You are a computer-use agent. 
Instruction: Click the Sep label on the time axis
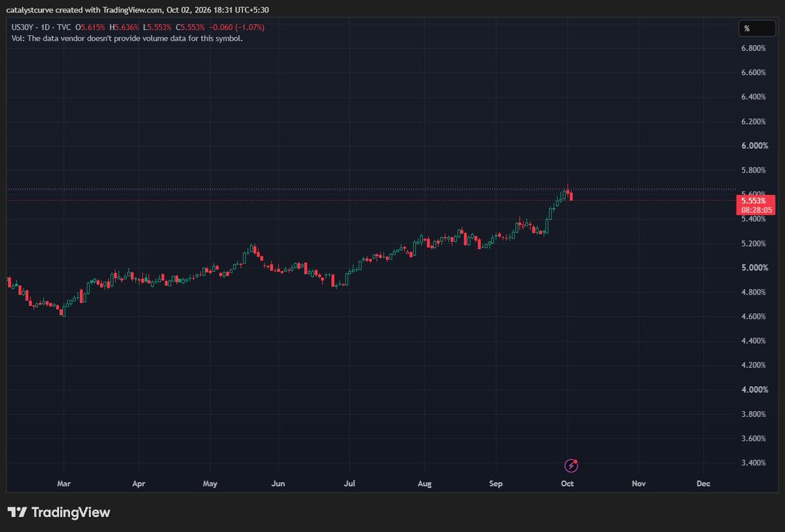click(x=496, y=484)
